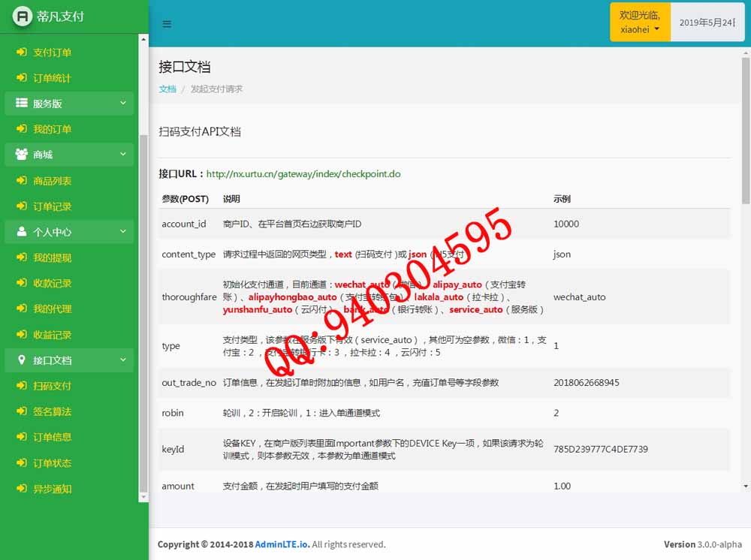This screenshot has height=560, width=751.
Task: Click the map pin icon beside 接口文档
Action: point(21,360)
